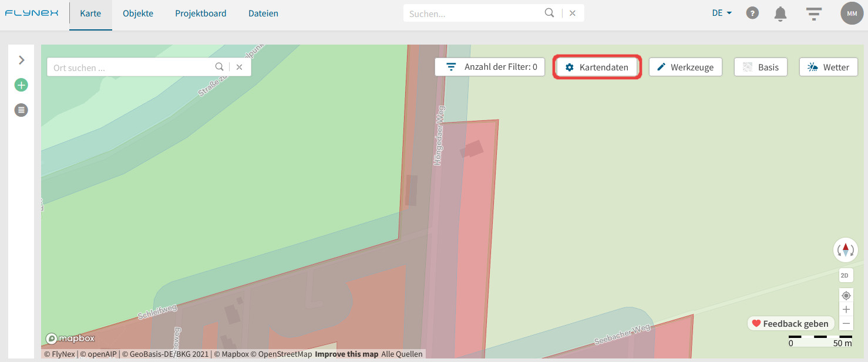Open the DE language dropdown
This screenshot has height=362, width=868.
(x=722, y=13)
